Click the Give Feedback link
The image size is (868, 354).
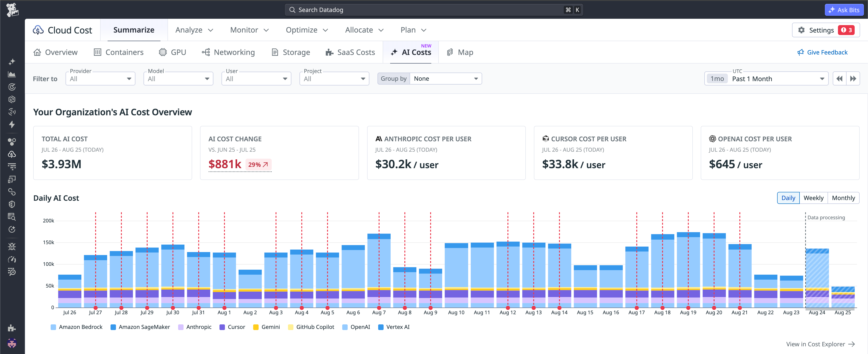coord(823,52)
